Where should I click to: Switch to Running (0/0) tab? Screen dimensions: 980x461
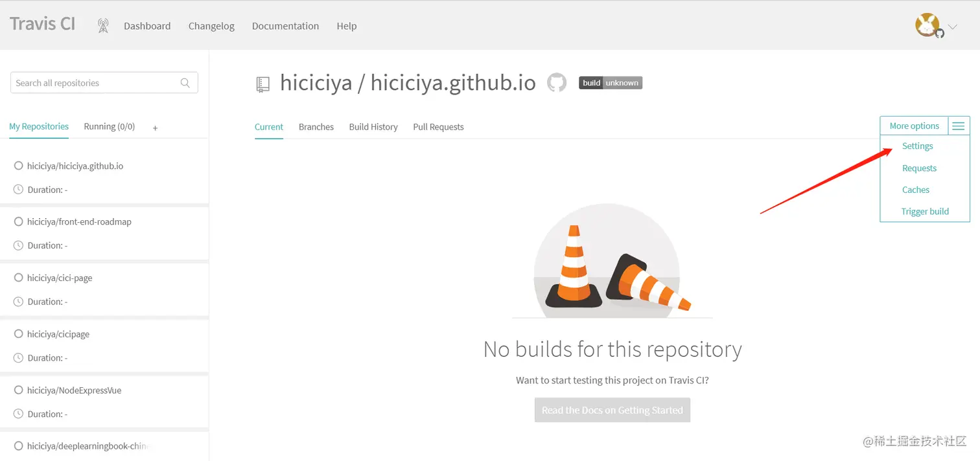[110, 126]
